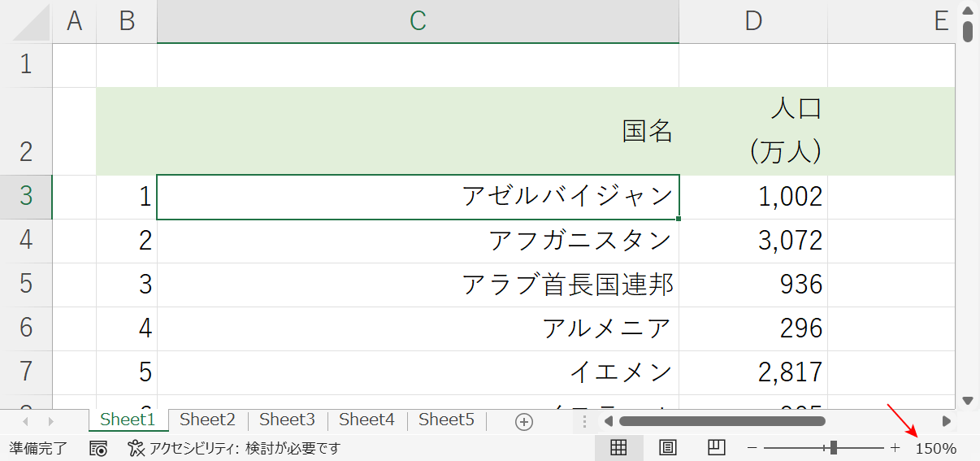980x461 pixels.
Task: Click the Select All corner triangle
Action: 32,24
